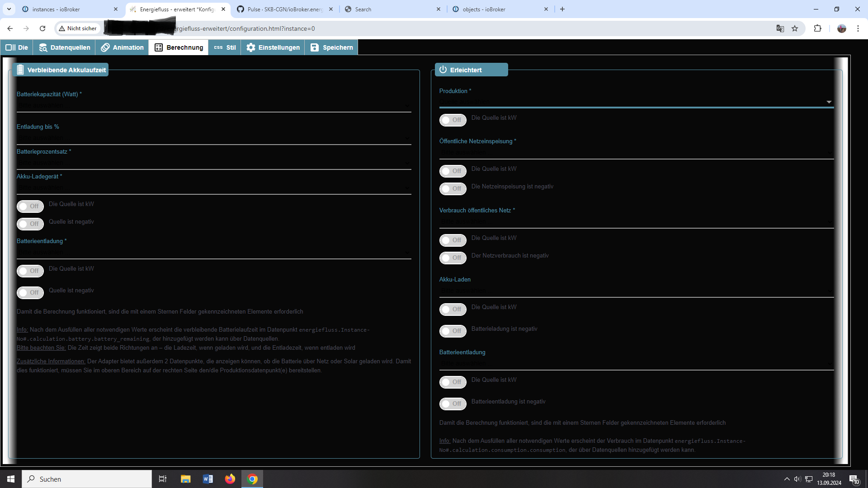Image resolution: width=868 pixels, height=488 pixels.
Task: Expand the Produktion source dropdown
Action: 636,102
